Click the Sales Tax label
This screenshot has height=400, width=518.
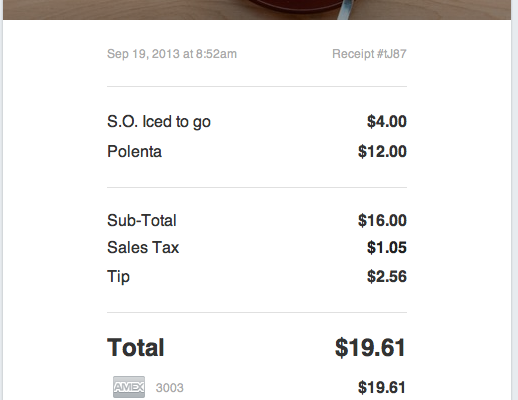point(143,247)
